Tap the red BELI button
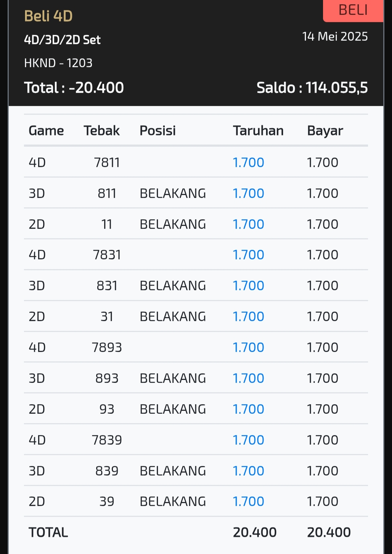 pos(353,11)
